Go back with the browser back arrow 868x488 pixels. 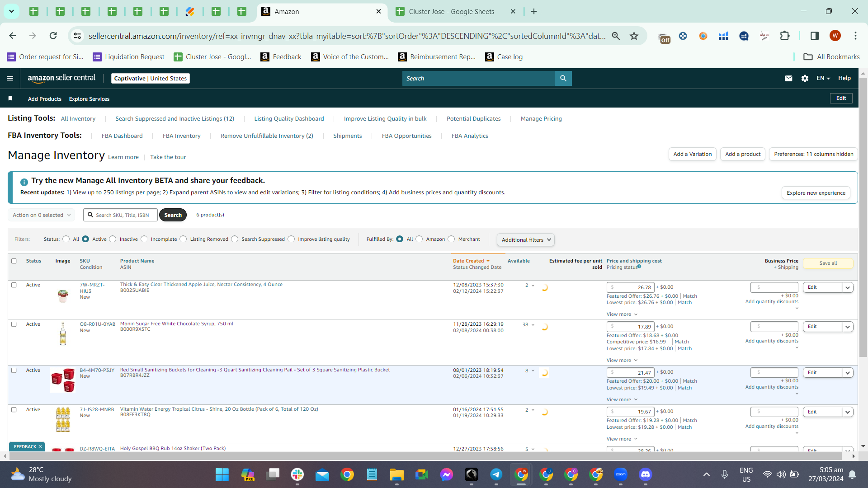click(x=13, y=36)
